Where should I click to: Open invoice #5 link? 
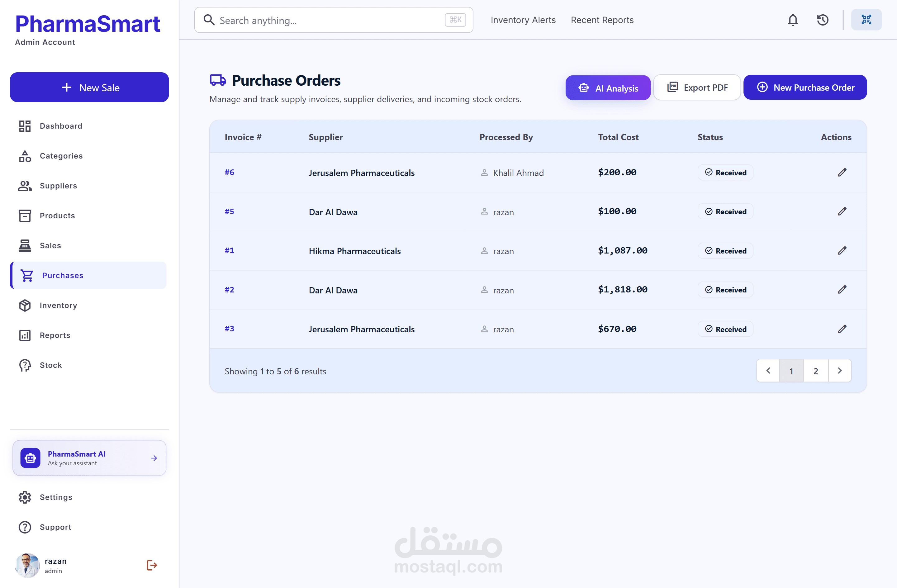click(229, 211)
